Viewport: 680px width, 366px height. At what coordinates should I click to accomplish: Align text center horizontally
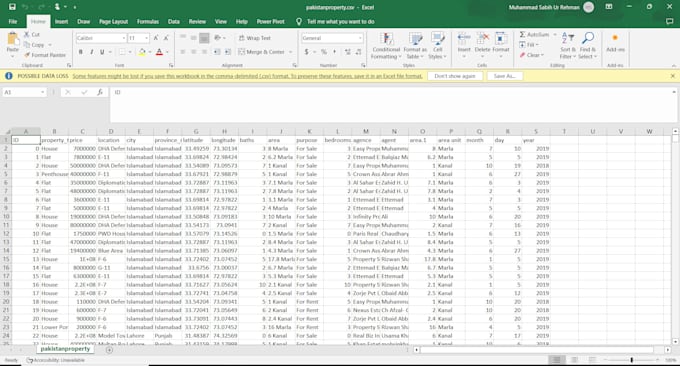193,52
